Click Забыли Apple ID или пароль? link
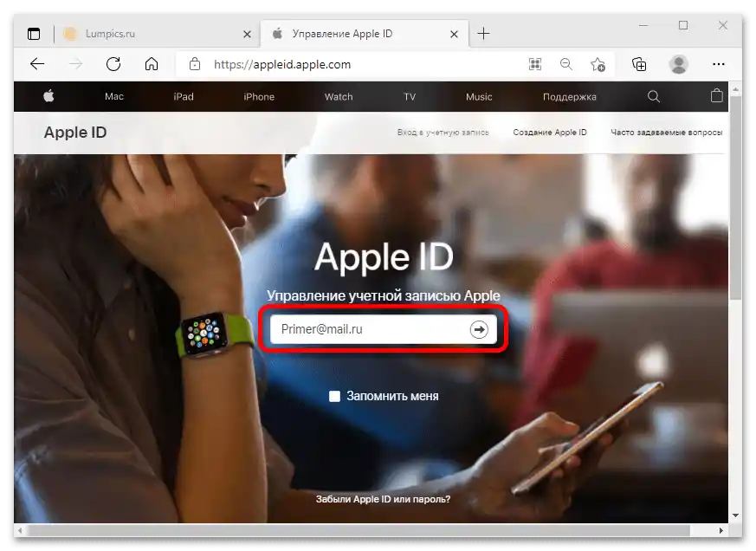Viewport: 756px width, 551px height. [384, 499]
